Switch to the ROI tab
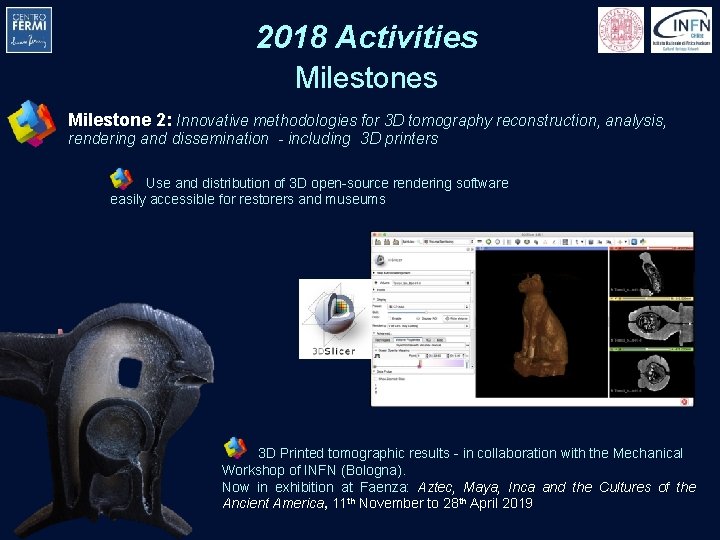The width and height of the screenshot is (720, 540). pyautogui.click(x=428, y=340)
